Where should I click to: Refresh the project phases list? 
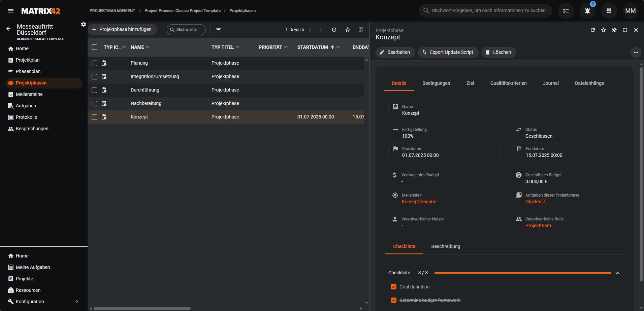coord(334,30)
